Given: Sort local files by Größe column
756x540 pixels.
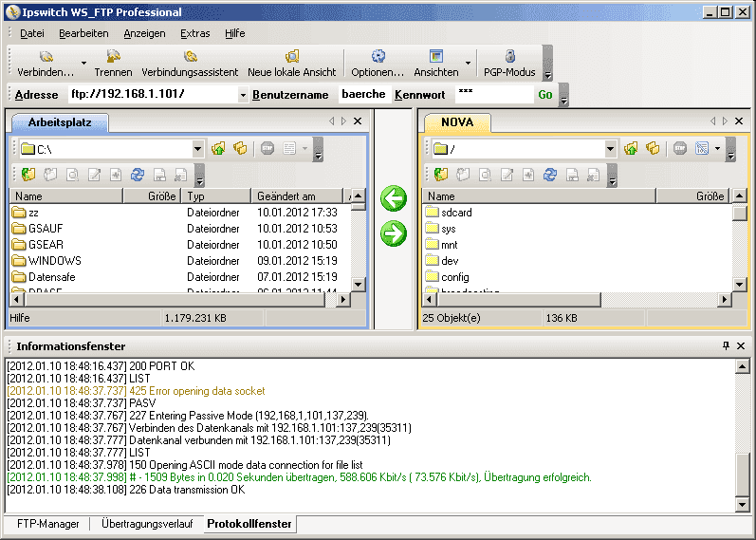Looking at the screenshot, I should 153,196.
